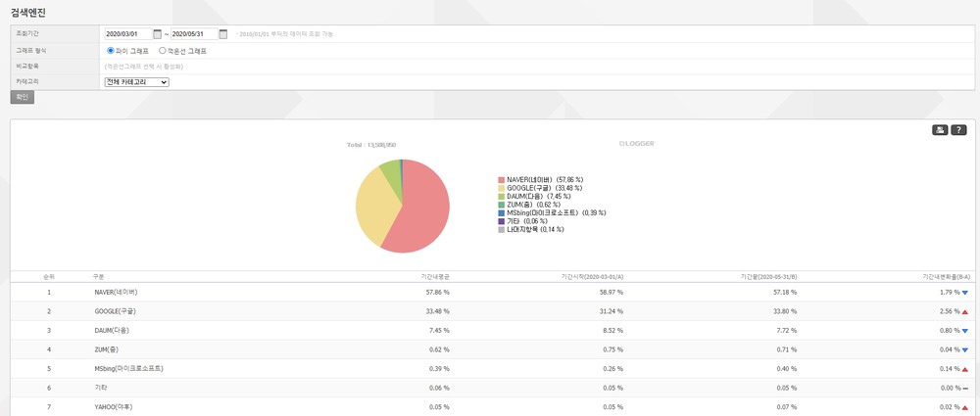Click the GOOGLE legend color swatch
Viewport: 980px width, 416px height.
click(x=501, y=188)
